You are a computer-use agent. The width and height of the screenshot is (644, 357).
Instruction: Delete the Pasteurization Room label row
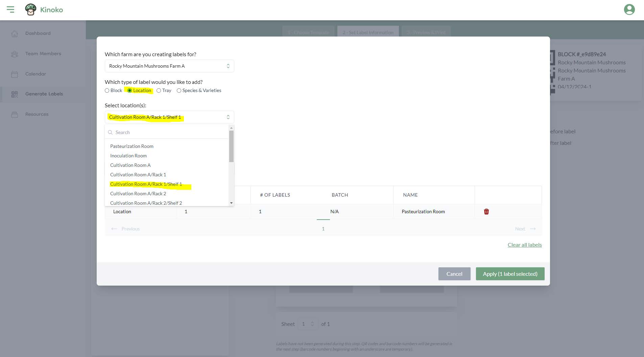coord(486,211)
